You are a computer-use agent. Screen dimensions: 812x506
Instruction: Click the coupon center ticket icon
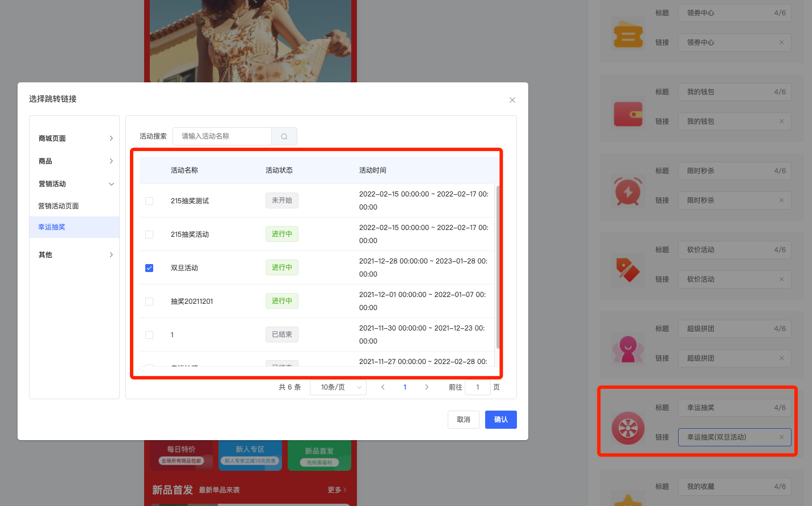(x=628, y=35)
